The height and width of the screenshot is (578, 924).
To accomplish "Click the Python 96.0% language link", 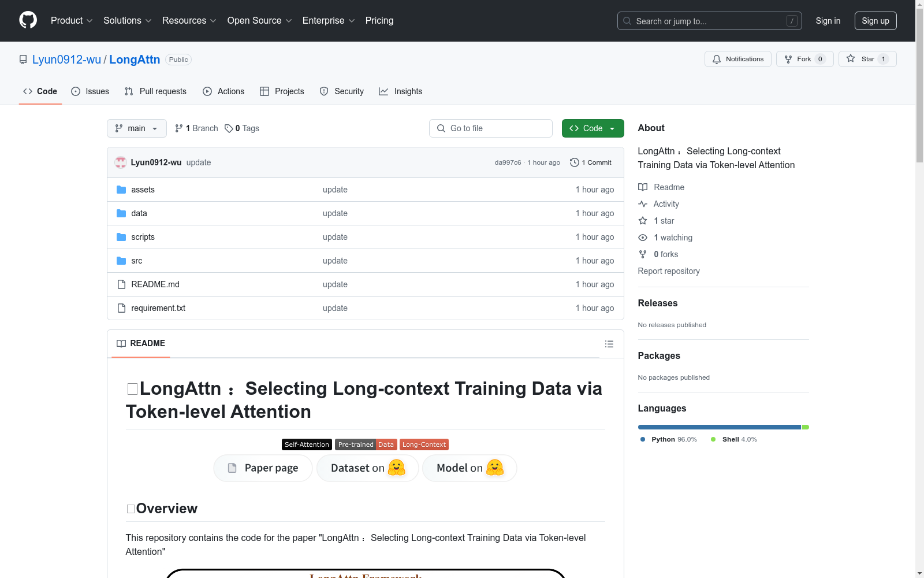I will tap(669, 439).
